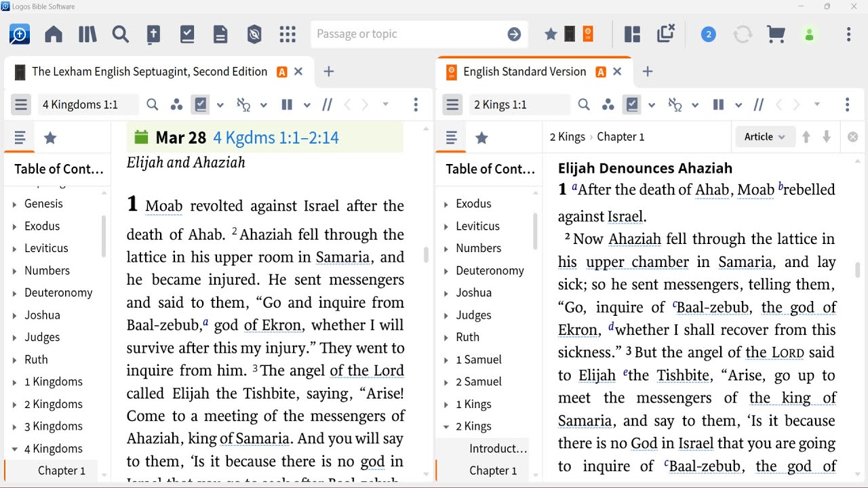Go to next article down arrow

point(827,137)
